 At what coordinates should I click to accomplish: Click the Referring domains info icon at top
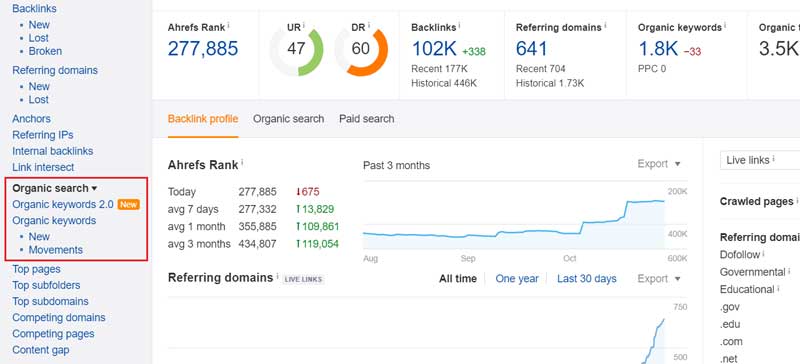605,25
